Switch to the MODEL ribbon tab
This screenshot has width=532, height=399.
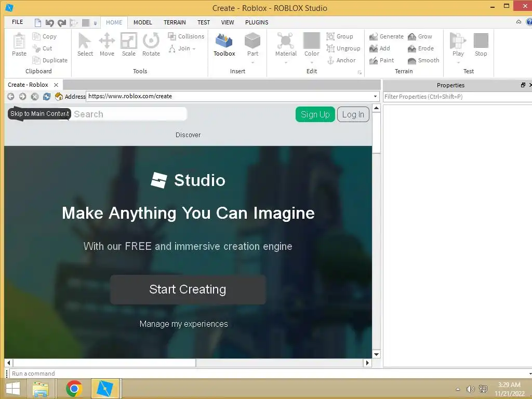[x=142, y=22]
